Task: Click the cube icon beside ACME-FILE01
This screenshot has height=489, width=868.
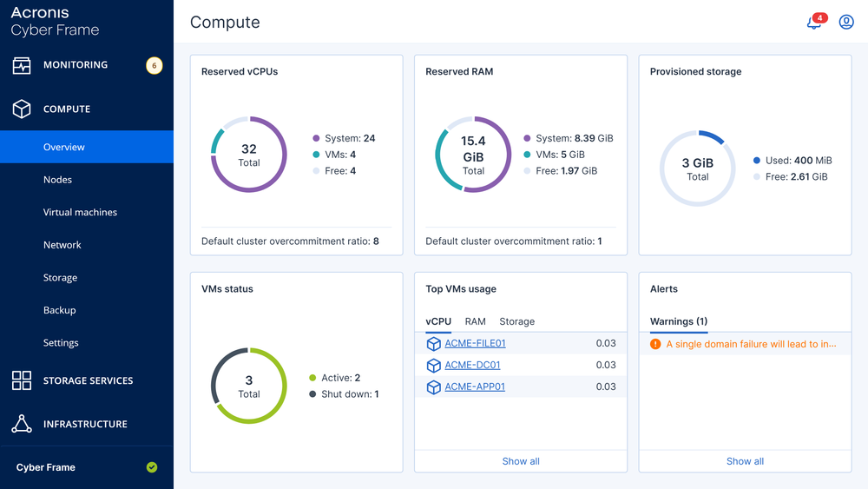Action: (433, 344)
